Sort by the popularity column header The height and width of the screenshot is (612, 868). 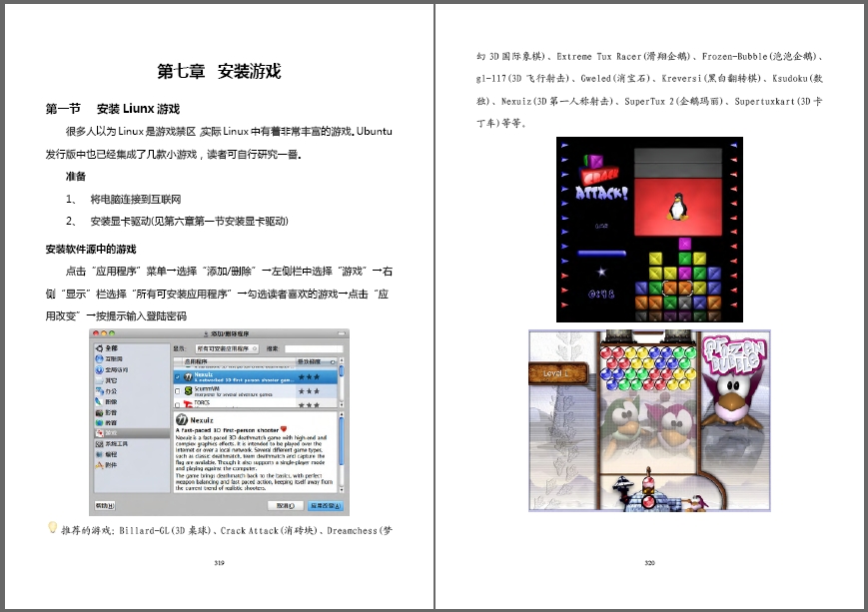pyautogui.click(x=316, y=361)
